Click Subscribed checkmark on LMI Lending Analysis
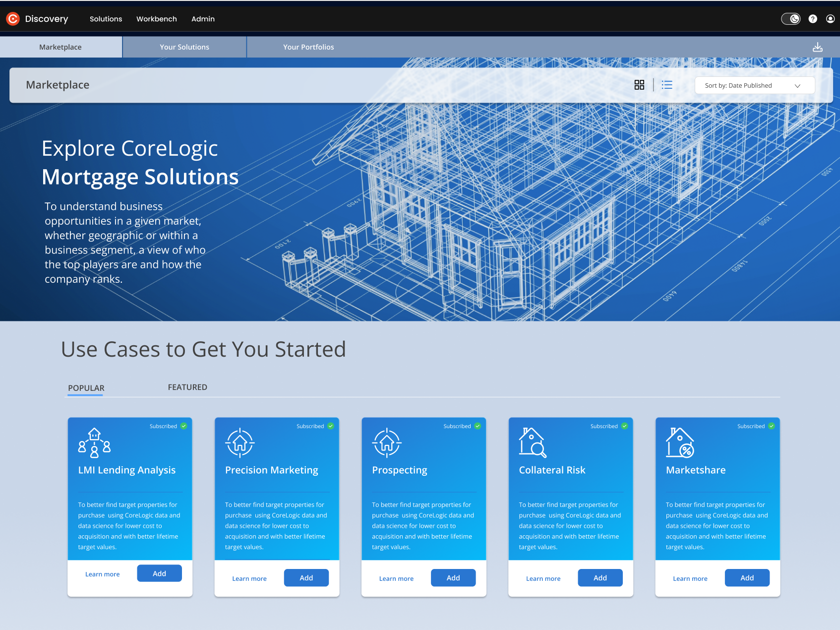The image size is (840, 630). click(x=183, y=426)
